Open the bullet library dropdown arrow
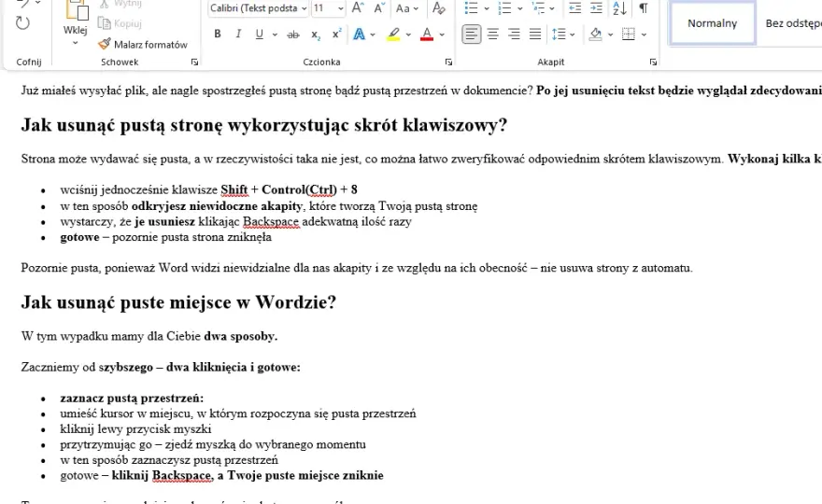The height and width of the screenshot is (504, 822). [x=487, y=9]
